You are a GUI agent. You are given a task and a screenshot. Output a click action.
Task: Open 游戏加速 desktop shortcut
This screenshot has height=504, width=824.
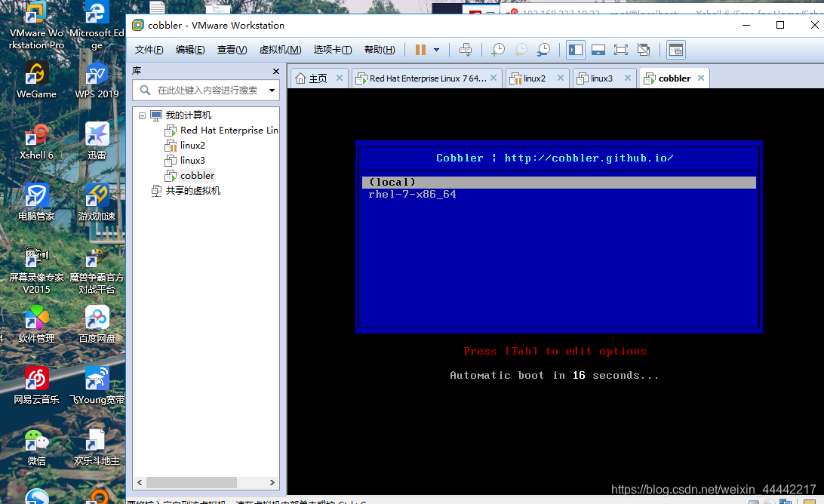(x=97, y=203)
